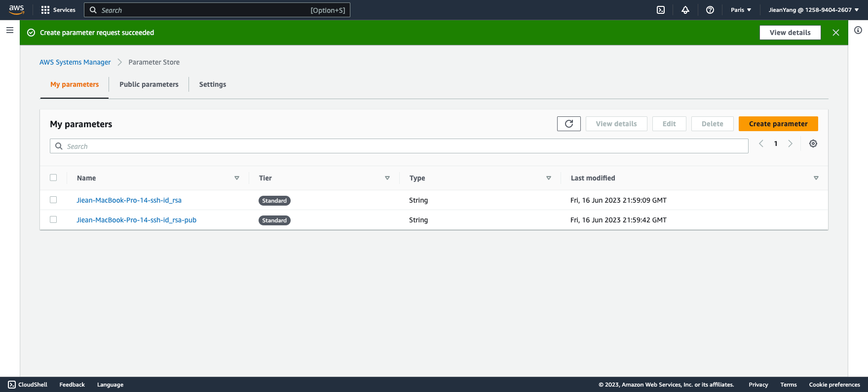Check the ssh-id_rsa-pub row checkbox
The image size is (868, 392).
click(53, 219)
